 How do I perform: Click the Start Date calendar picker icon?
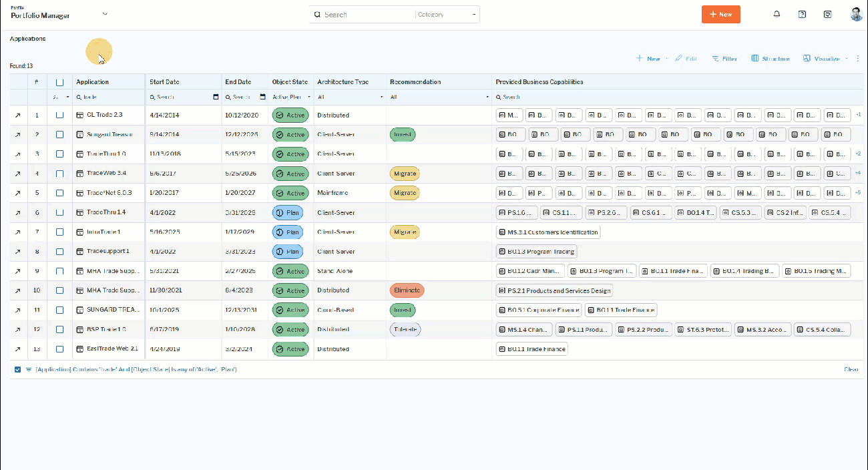click(x=216, y=97)
